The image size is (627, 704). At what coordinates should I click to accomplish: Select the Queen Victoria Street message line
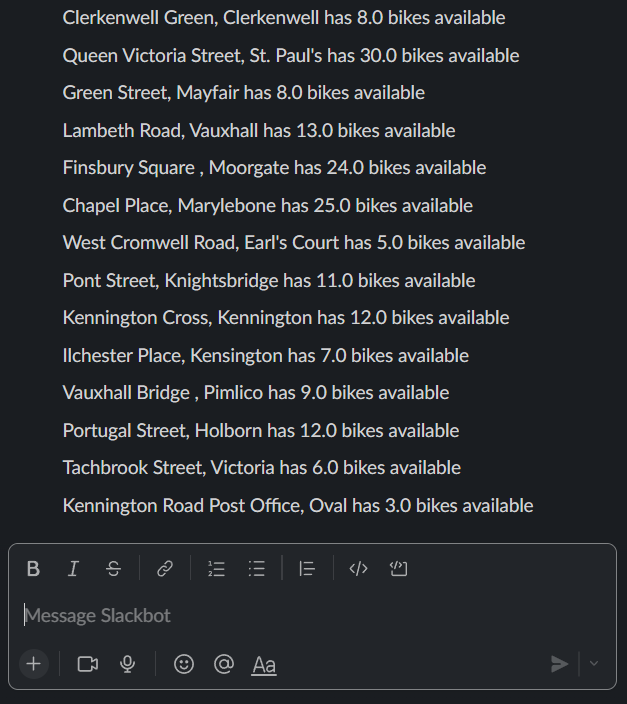(291, 56)
